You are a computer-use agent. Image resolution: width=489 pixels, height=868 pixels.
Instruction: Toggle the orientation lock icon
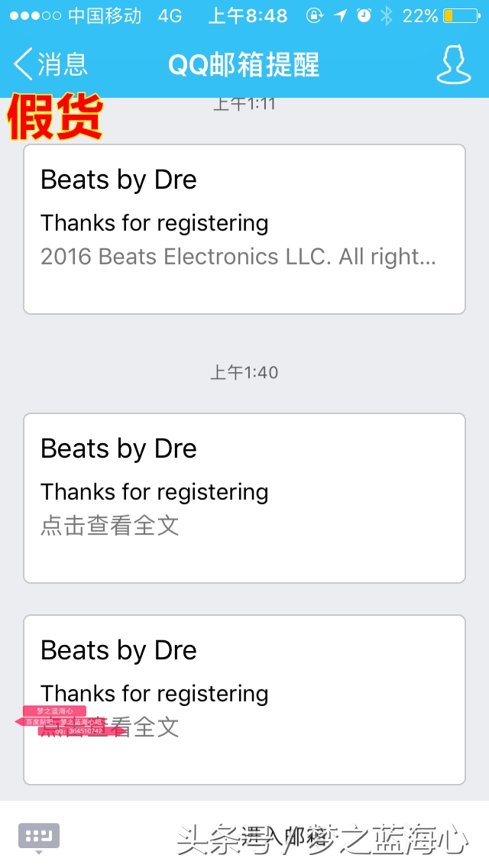(x=315, y=14)
